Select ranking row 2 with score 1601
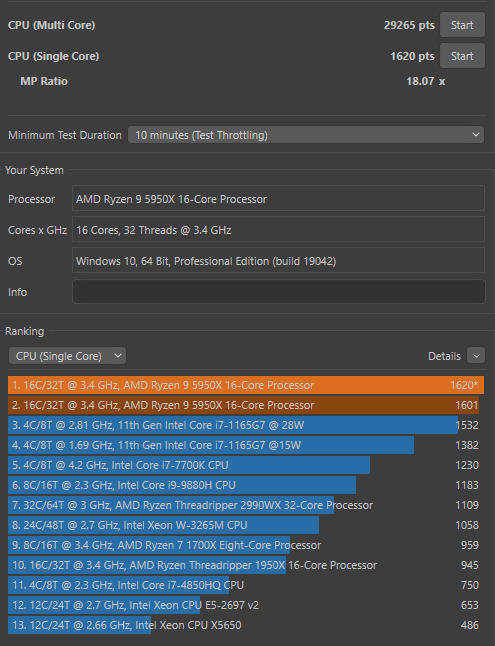Viewport: 495px width, 646px height. pyautogui.click(x=246, y=405)
